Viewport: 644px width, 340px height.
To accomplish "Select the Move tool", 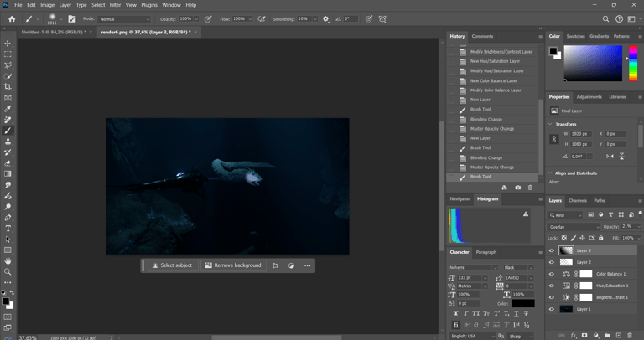I will point(8,44).
